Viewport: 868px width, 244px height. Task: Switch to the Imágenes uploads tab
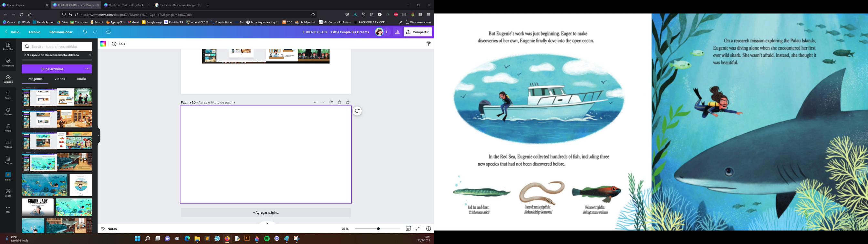pyautogui.click(x=35, y=79)
